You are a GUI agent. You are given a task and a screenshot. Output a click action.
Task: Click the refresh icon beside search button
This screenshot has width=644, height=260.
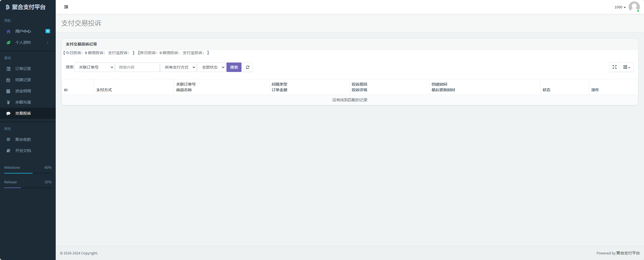coord(247,67)
